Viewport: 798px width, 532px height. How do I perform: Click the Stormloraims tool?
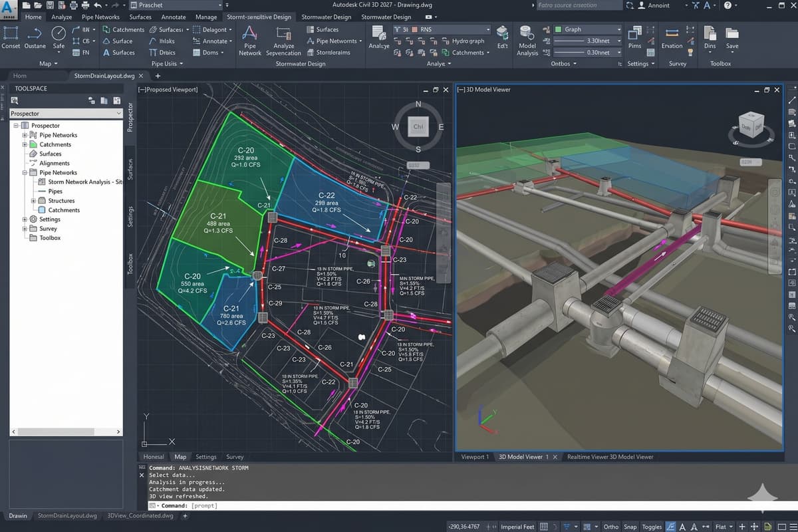pyautogui.click(x=328, y=52)
